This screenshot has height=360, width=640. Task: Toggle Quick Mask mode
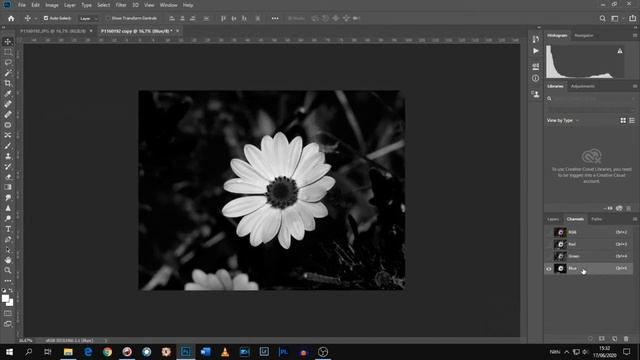pyautogui.click(x=8, y=313)
